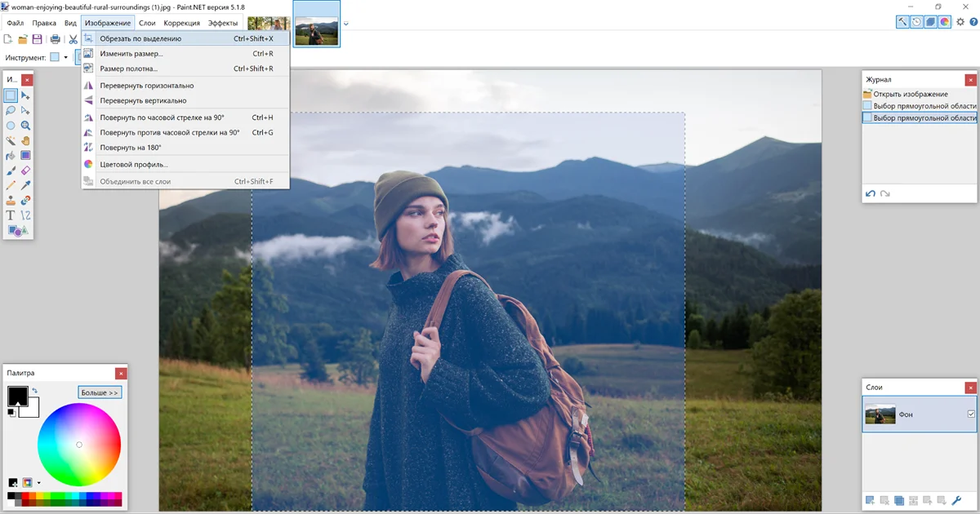This screenshot has width=980, height=514.
Task: Select the Clone Stamp tool
Action: pos(11,200)
